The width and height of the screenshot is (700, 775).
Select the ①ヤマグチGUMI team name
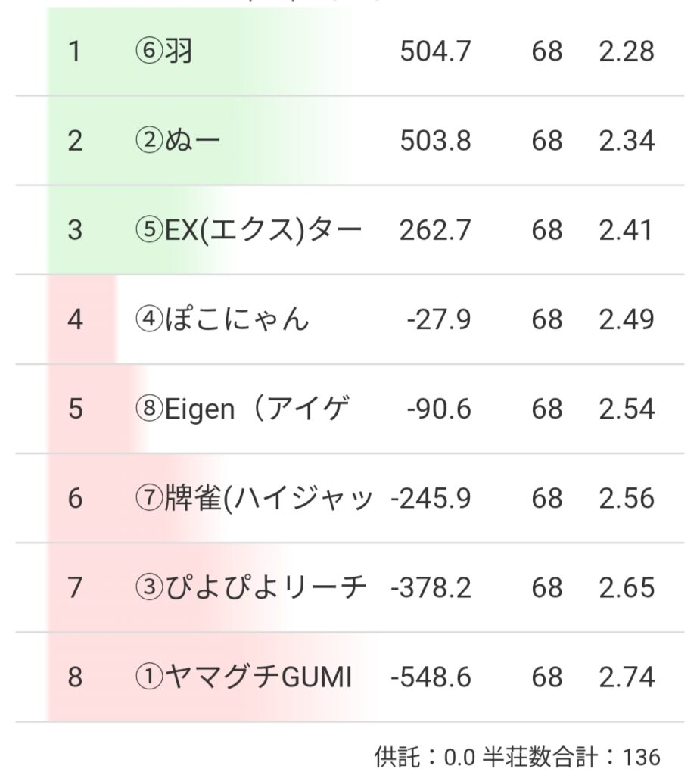[243, 677]
